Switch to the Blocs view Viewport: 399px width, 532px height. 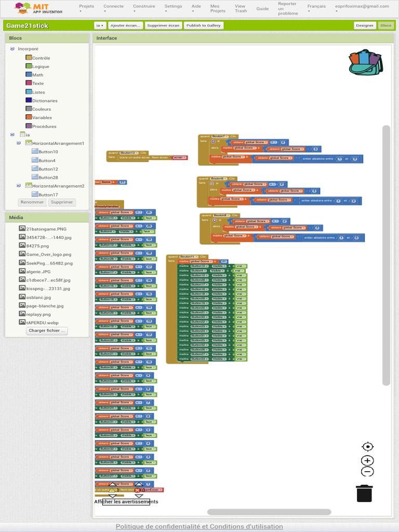tap(386, 25)
